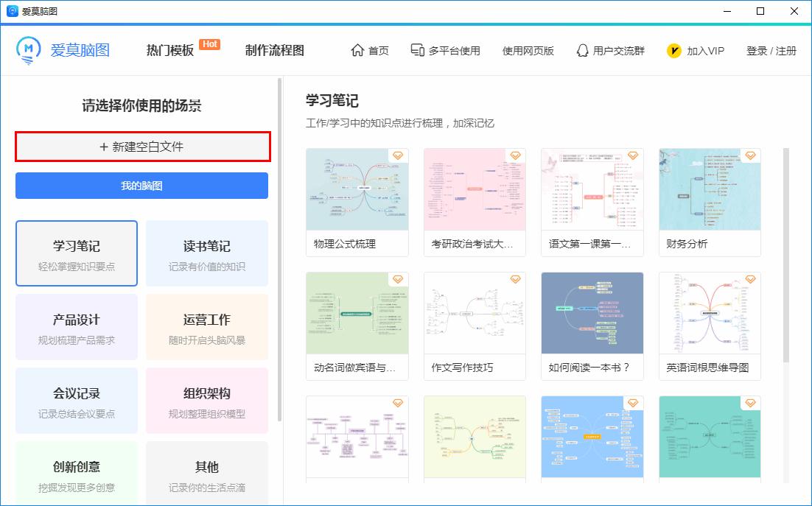Click the left scene panel scrollbar
The width and height of the screenshot is (812, 506).
coord(280,250)
